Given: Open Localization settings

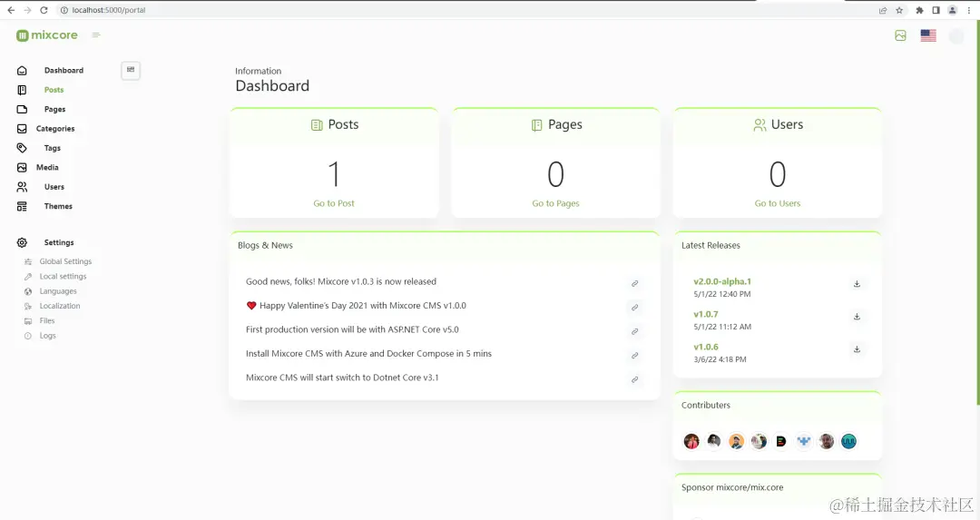Looking at the screenshot, I should click(60, 306).
